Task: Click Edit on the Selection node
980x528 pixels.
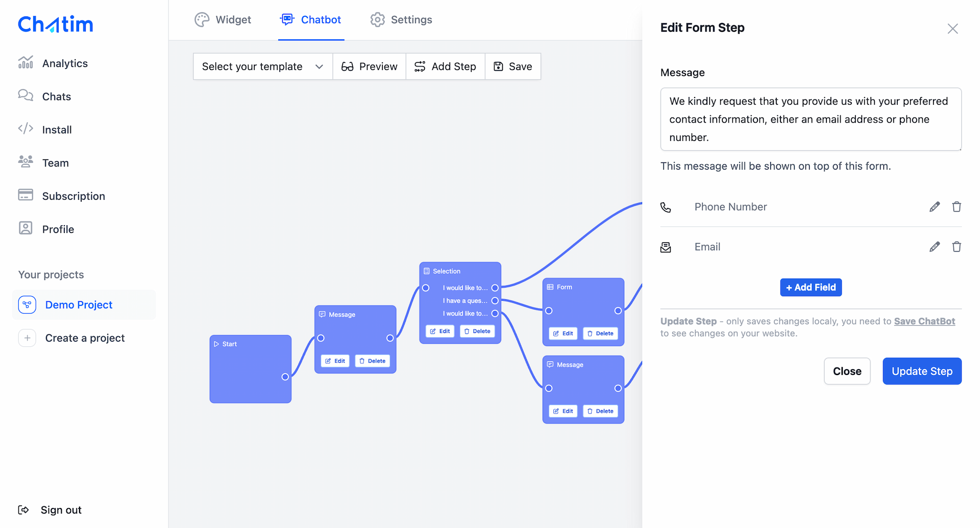Action: click(440, 331)
